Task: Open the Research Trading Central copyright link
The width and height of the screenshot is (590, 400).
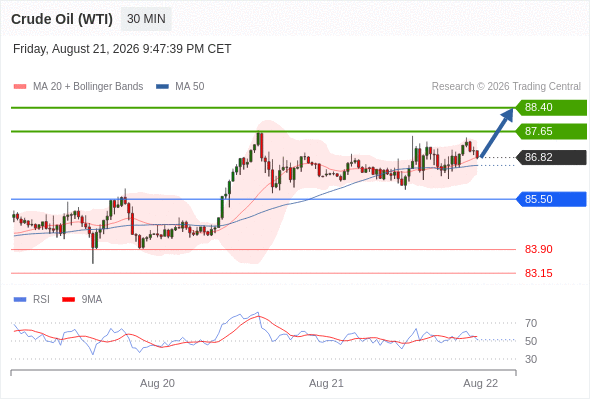Action: 506,87
